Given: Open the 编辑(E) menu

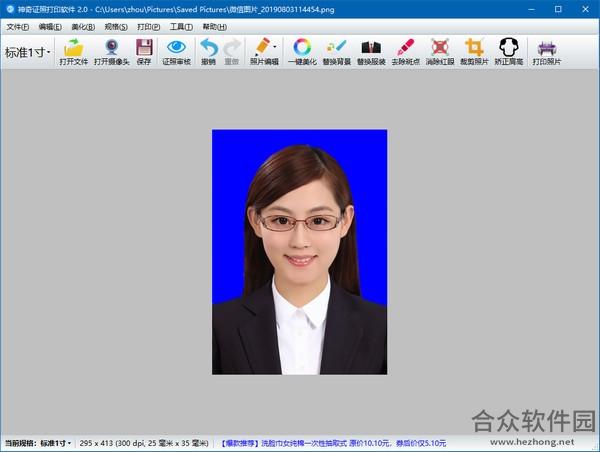Looking at the screenshot, I should point(50,27).
